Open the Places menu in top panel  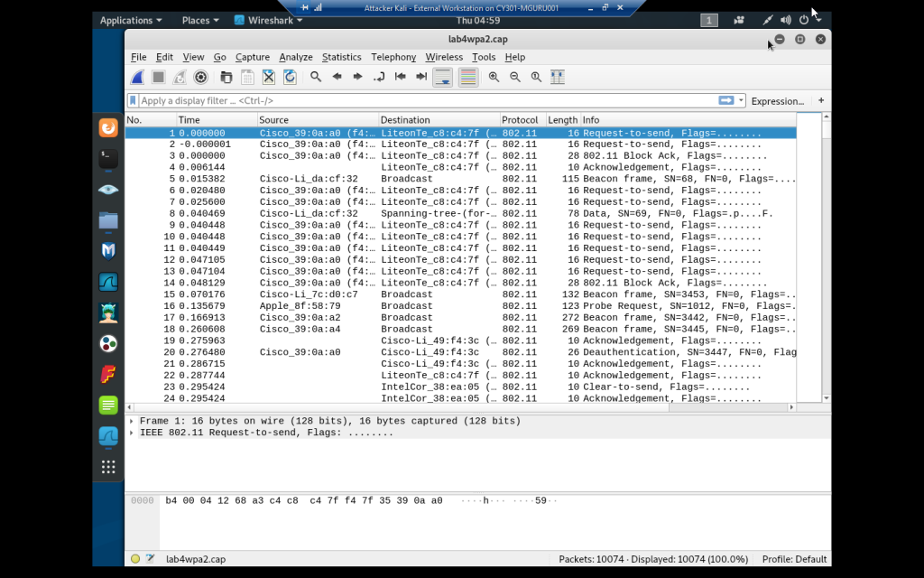coord(200,20)
